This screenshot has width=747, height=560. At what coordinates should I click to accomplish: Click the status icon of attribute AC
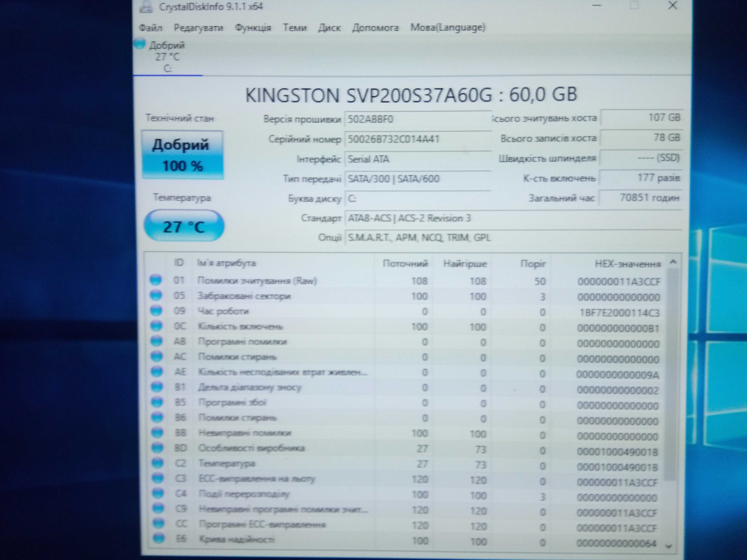coord(156,356)
